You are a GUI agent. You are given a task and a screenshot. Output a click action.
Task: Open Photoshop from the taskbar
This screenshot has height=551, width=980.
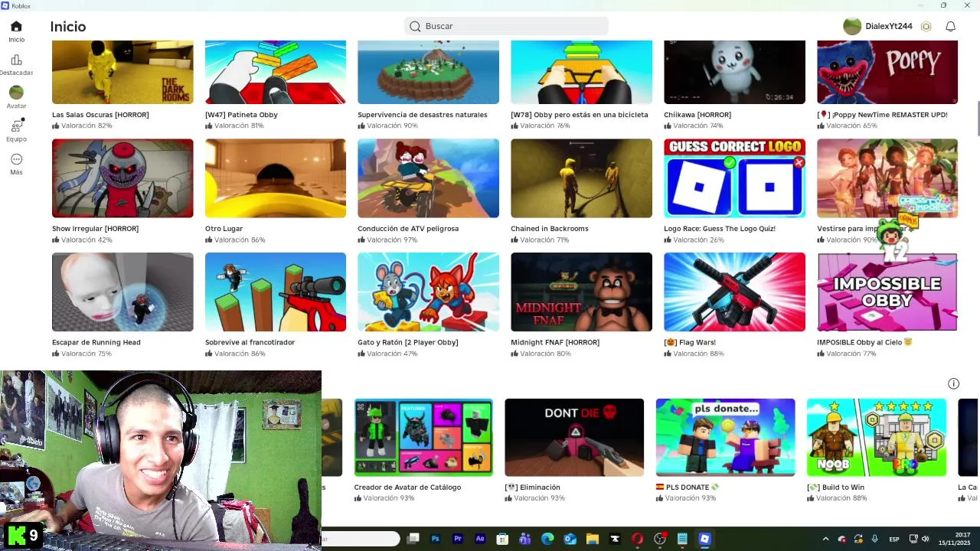[x=435, y=539]
